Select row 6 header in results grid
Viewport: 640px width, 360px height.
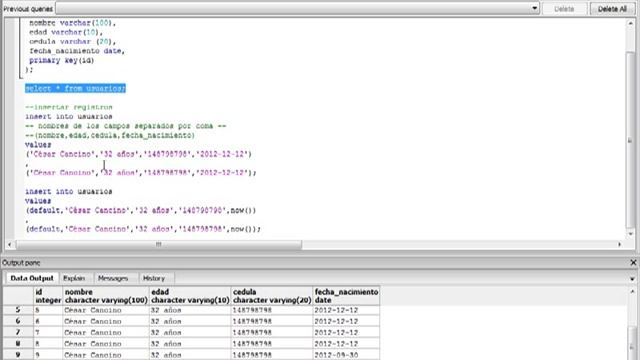click(18, 321)
